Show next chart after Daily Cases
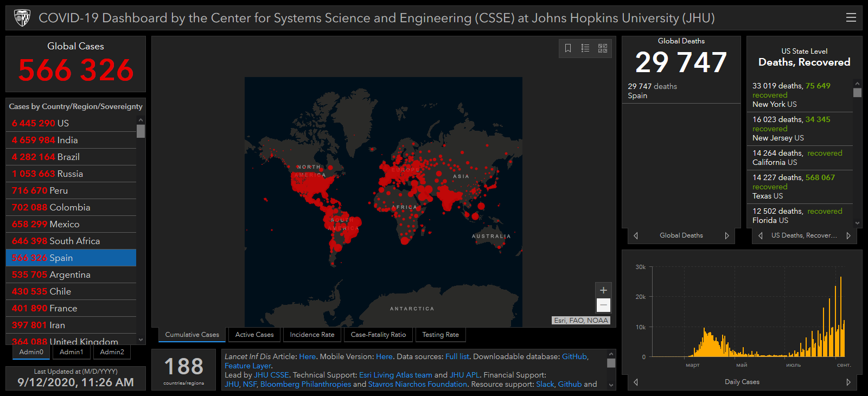 (848, 382)
